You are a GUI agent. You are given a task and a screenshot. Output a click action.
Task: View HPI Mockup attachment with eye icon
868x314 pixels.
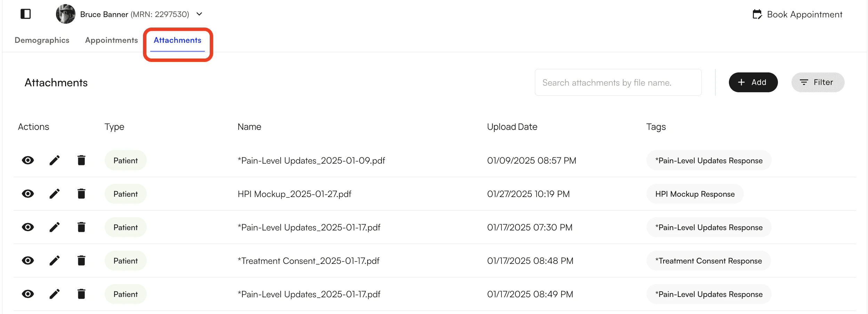coord(28,194)
